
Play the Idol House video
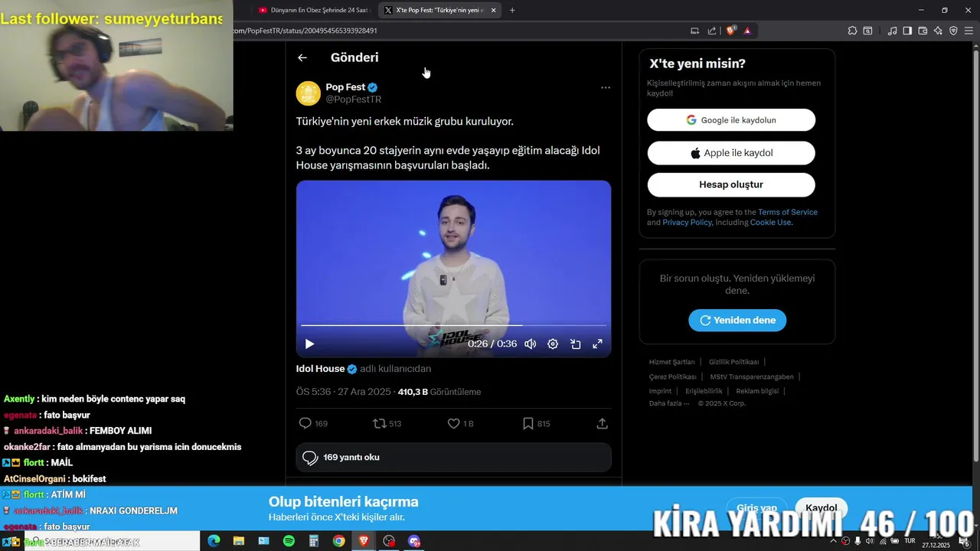(309, 344)
